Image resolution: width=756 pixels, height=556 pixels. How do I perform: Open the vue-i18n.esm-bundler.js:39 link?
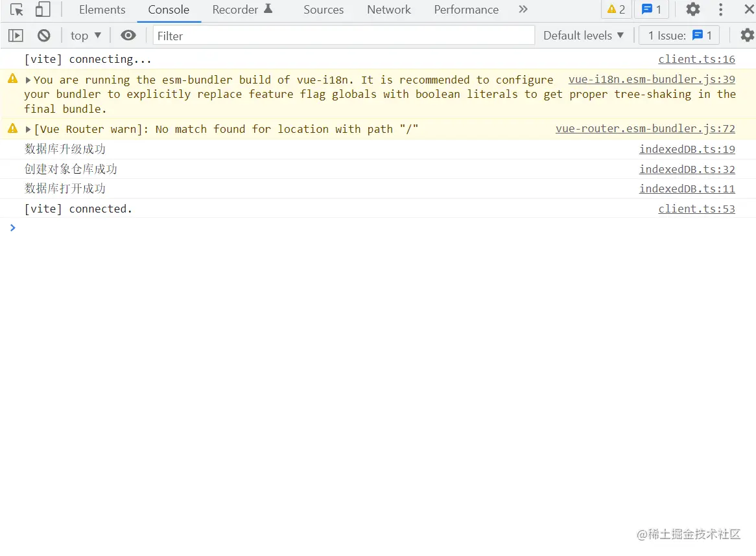(652, 80)
